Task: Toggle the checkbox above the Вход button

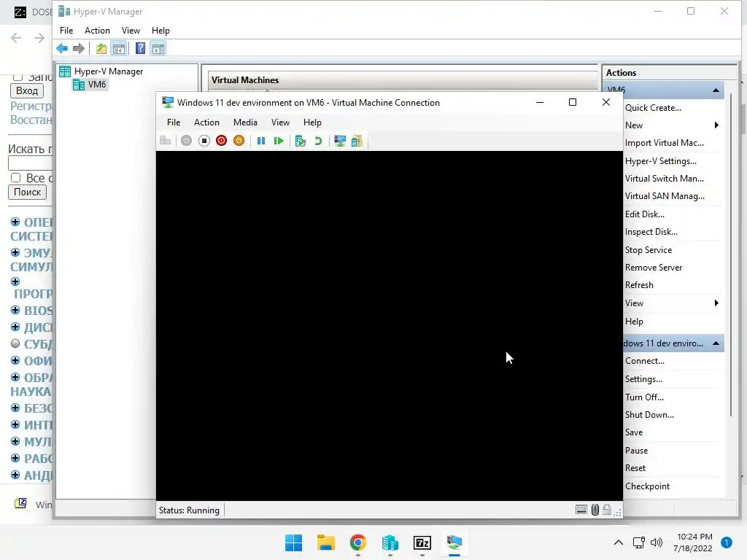Action: point(18,77)
